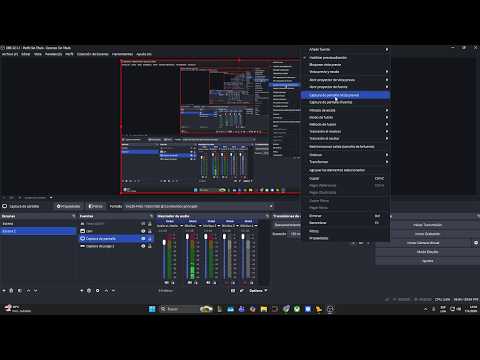Toggle Habilitar previsualización in the context menu
The image size is (480, 360).
pyautogui.click(x=346, y=57)
